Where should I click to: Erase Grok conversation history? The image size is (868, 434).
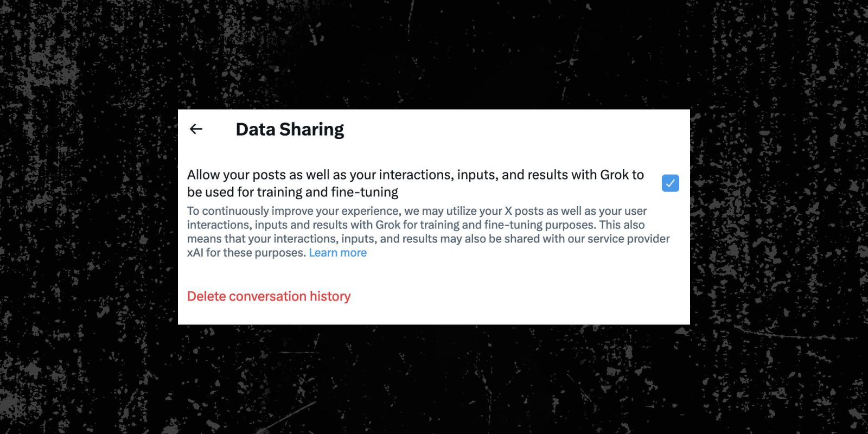[x=269, y=296]
